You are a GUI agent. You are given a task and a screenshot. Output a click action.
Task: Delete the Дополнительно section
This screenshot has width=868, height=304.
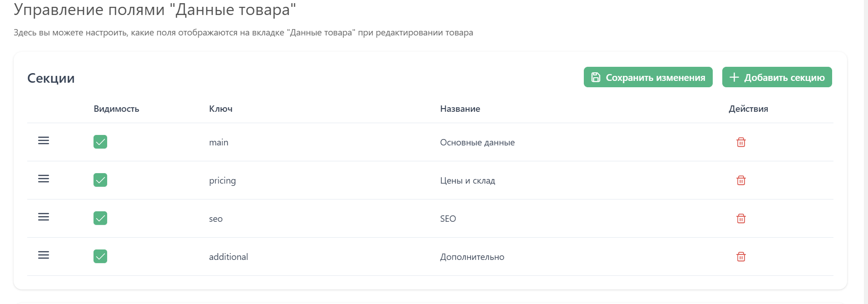pyautogui.click(x=741, y=257)
